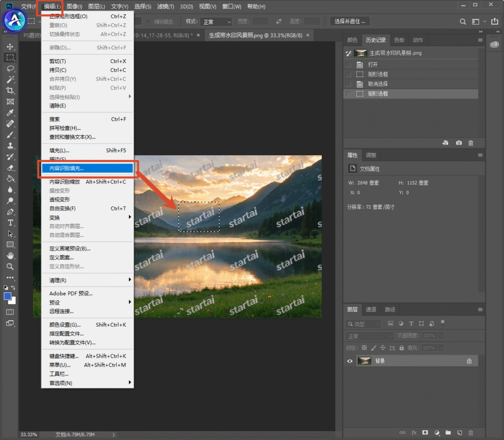Select the Healing Brush tool
This screenshot has width=504, height=440.
(x=10, y=124)
